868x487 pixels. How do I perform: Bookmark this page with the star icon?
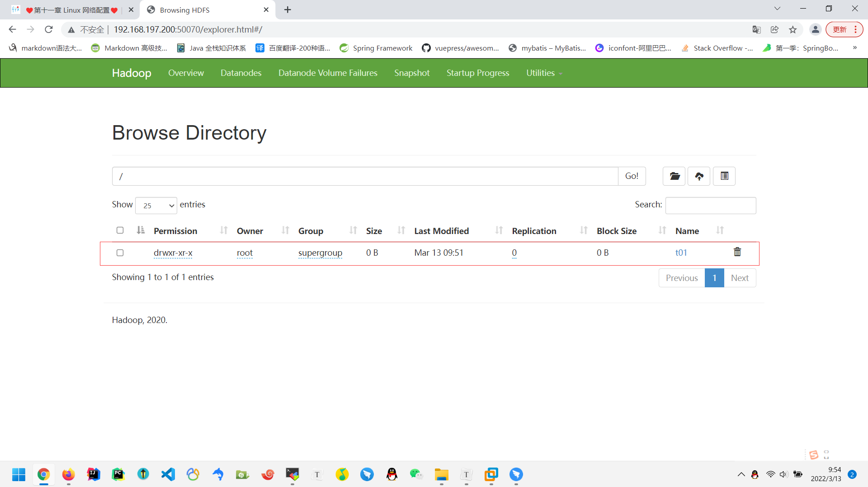tap(793, 29)
